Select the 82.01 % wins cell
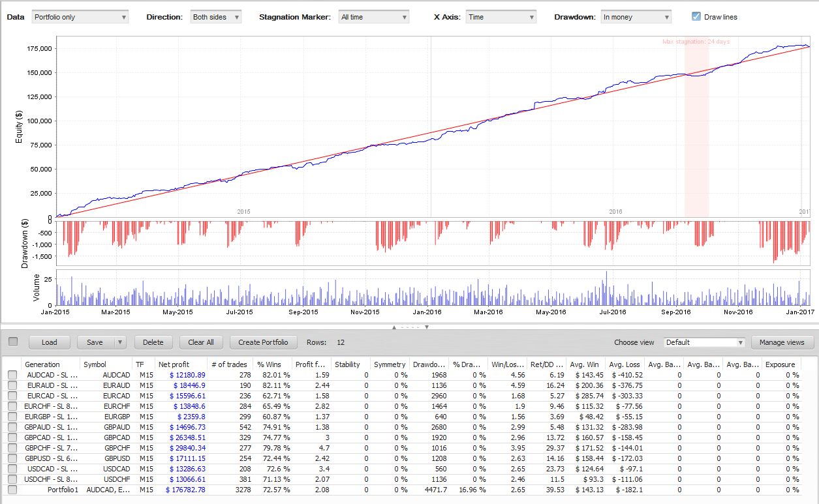This screenshot has height=504, width=819. tap(276, 375)
